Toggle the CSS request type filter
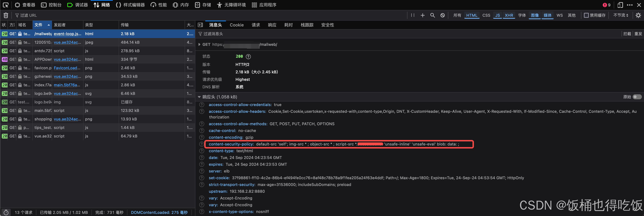This screenshot has width=644, height=216. click(486, 15)
